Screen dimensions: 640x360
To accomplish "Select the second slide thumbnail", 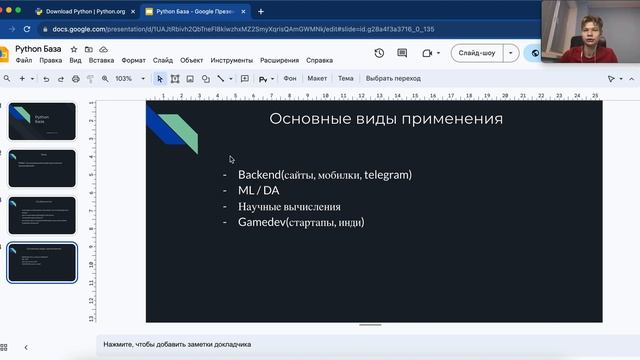I will (42, 168).
